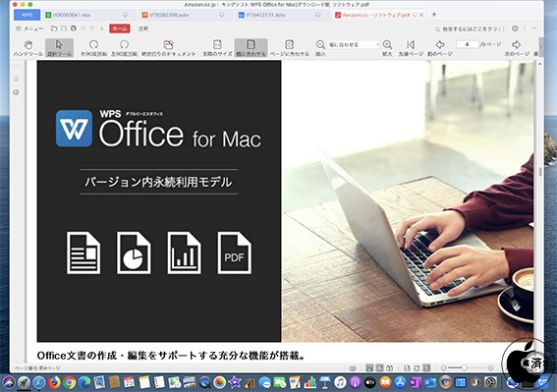The width and height of the screenshot is (557, 392).
Task: Switch to the 注釈 ribbon tab
Action: (x=143, y=28)
